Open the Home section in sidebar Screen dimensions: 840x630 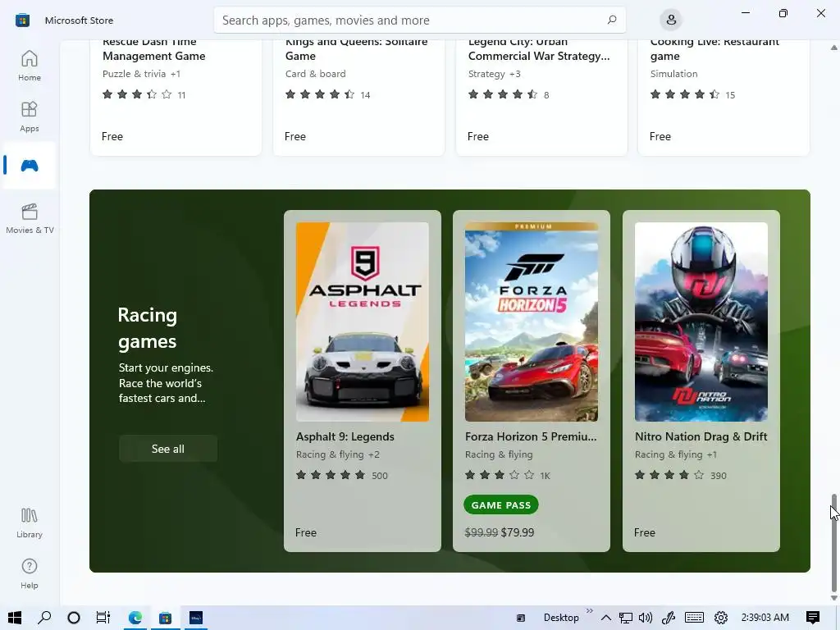click(30, 66)
